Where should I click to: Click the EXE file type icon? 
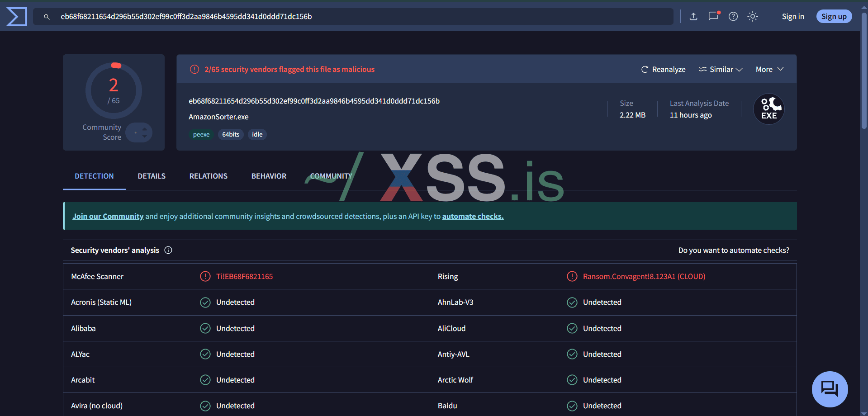point(768,109)
